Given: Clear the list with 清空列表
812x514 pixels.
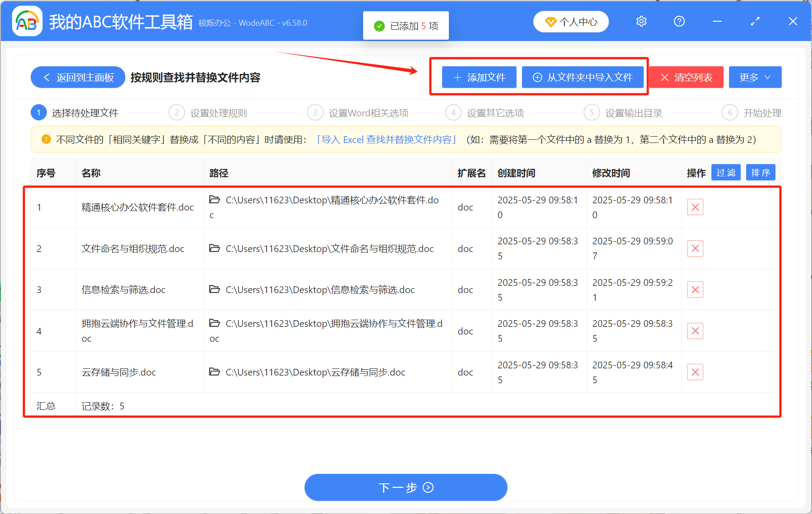Looking at the screenshot, I should (x=686, y=78).
